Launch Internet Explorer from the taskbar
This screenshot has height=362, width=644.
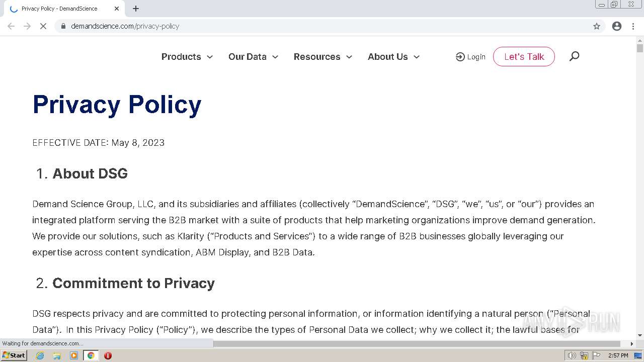click(40, 355)
